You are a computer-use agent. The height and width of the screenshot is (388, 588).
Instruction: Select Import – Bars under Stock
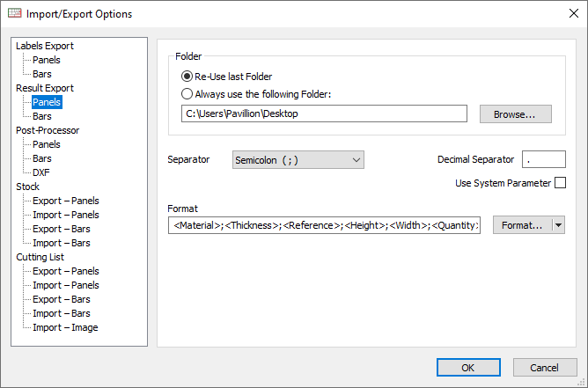[x=61, y=243]
